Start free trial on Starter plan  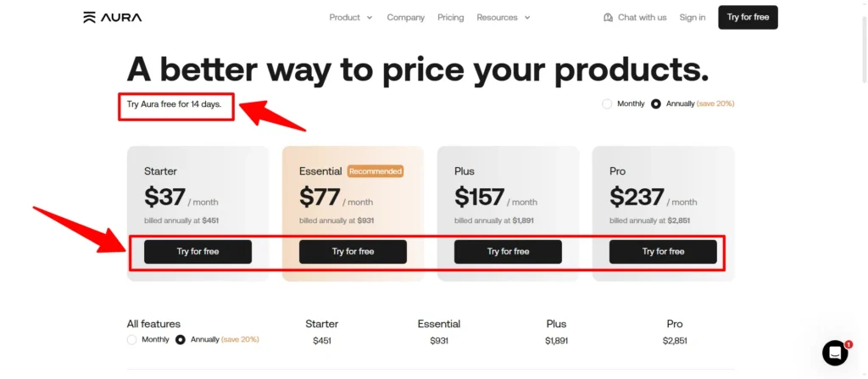coord(198,251)
